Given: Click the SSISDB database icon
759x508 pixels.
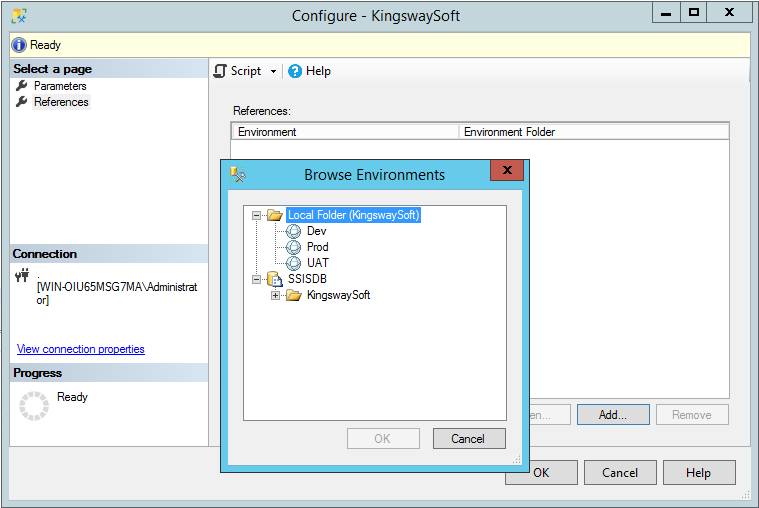Looking at the screenshot, I should pos(274,279).
